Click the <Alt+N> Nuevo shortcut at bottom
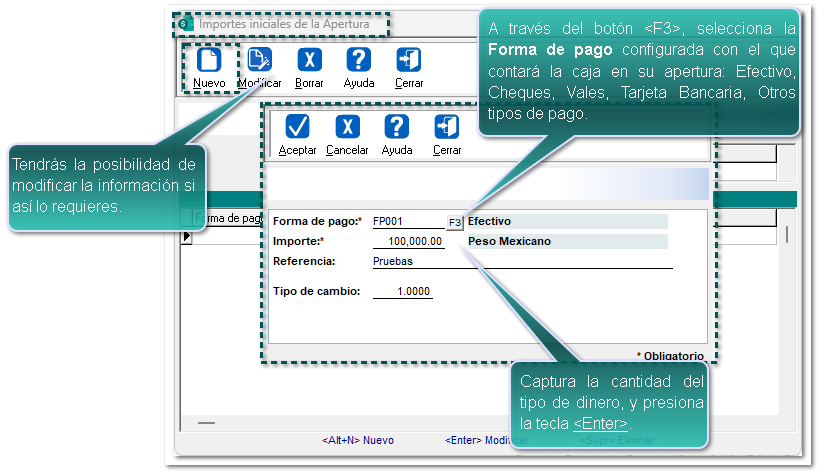 point(357,440)
